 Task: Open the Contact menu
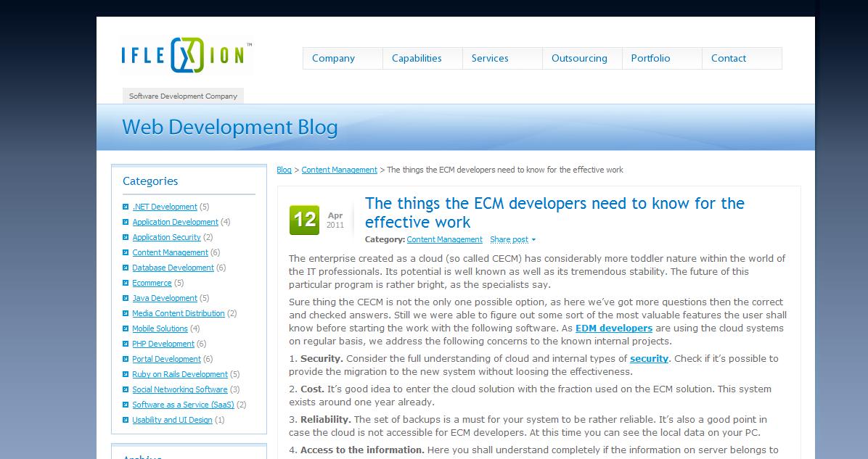click(742, 58)
